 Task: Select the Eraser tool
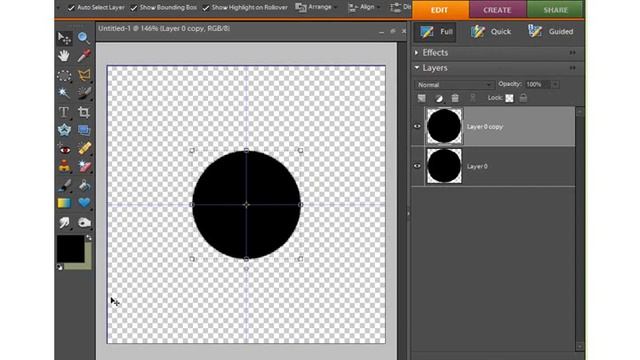(84, 167)
